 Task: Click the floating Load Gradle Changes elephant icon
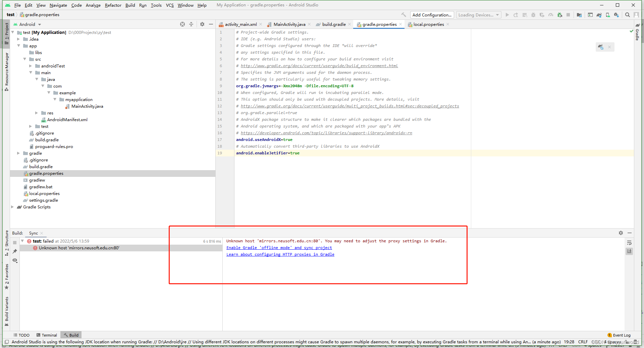(601, 47)
